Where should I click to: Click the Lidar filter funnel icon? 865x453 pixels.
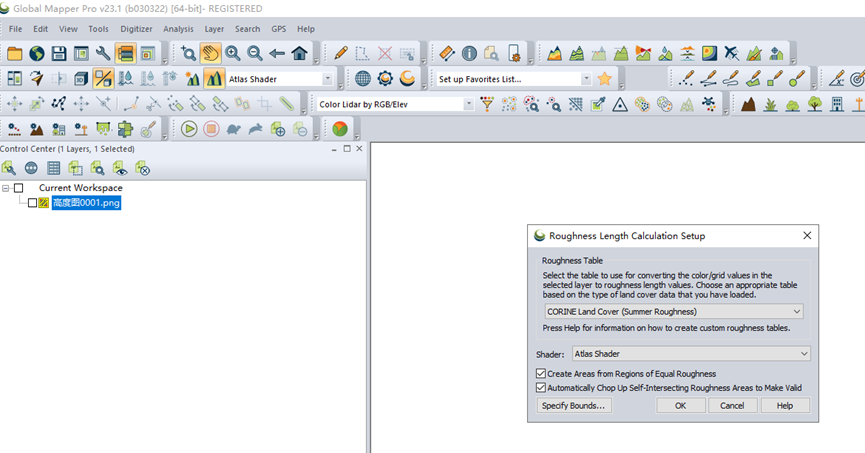pos(487,104)
